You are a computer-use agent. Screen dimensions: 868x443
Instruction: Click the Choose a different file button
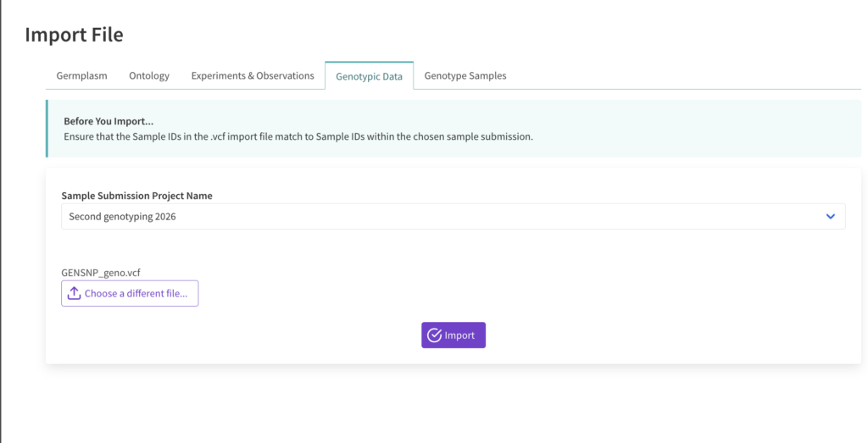click(130, 293)
